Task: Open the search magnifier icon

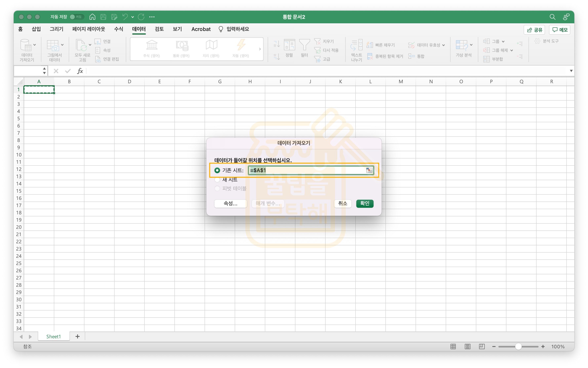Action: (x=552, y=17)
